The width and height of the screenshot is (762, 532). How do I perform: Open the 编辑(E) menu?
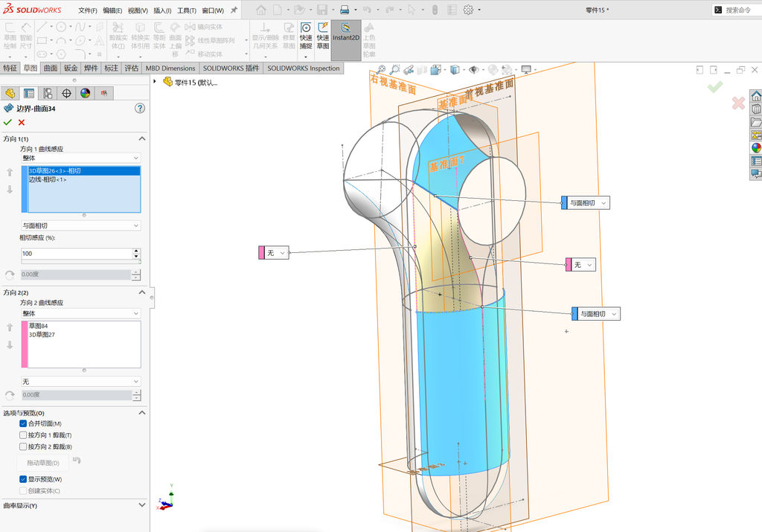click(x=112, y=10)
